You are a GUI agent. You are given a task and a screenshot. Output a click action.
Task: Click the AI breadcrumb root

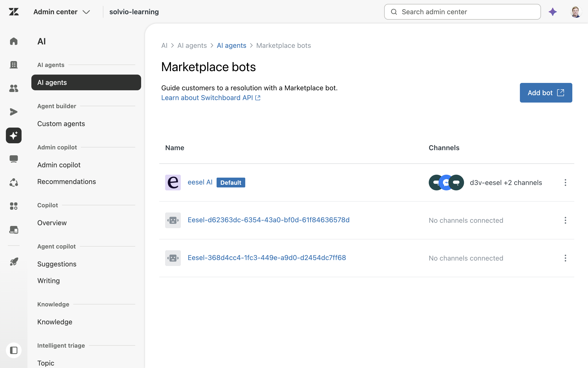(164, 45)
